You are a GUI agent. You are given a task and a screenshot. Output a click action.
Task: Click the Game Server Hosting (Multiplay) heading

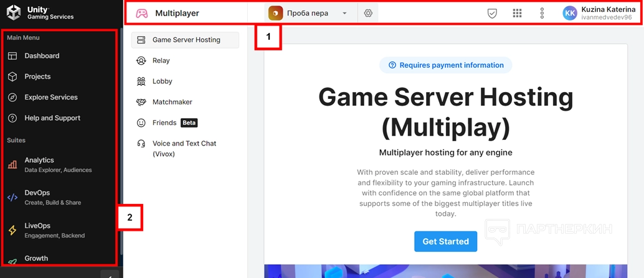pyautogui.click(x=445, y=113)
